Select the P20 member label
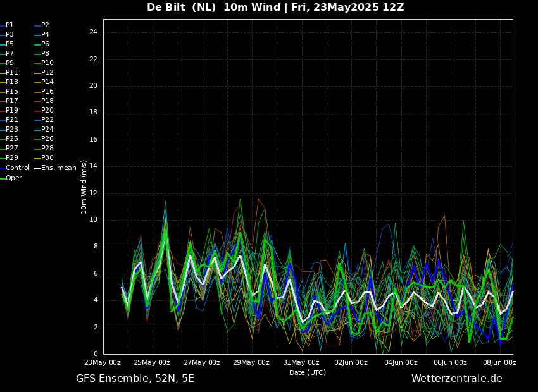Screen dimensions: 538x392 47,111
